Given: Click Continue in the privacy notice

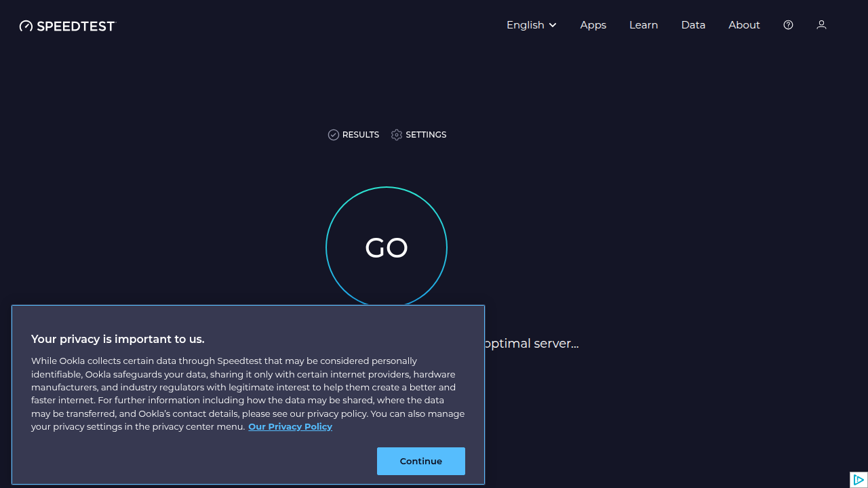Looking at the screenshot, I should 421,461.
